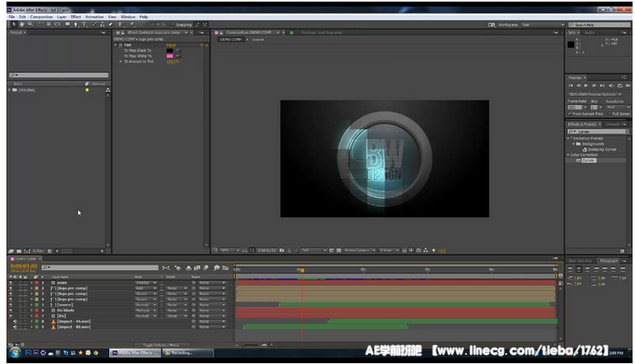Toggle the Snapping checkbox in the toolbar

[x=173, y=25]
